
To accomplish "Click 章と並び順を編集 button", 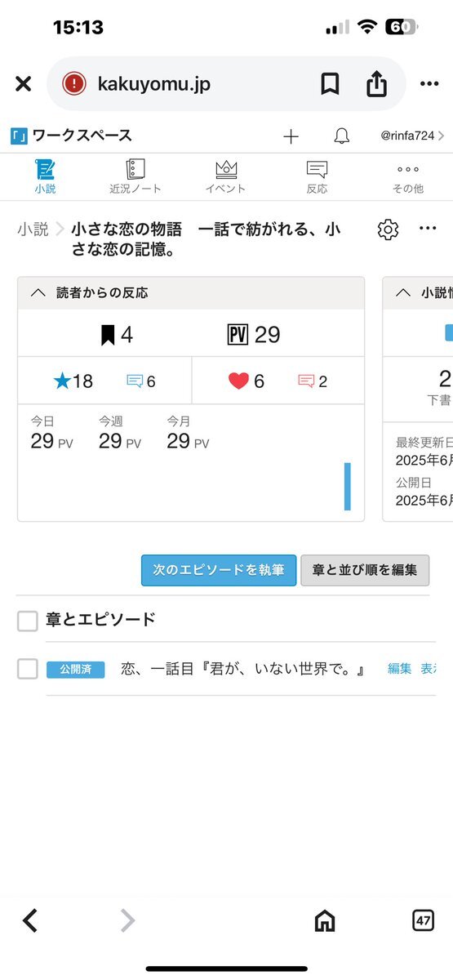I will point(365,570).
